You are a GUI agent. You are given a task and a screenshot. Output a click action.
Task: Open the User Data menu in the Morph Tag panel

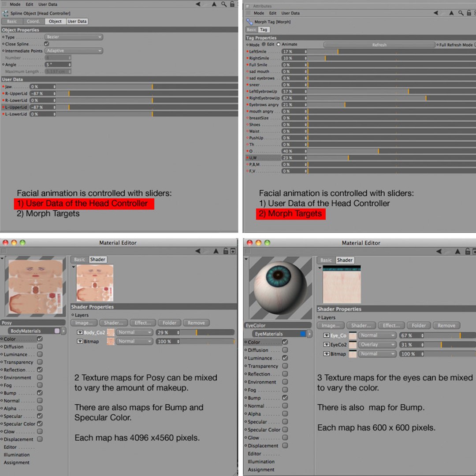(x=290, y=13)
